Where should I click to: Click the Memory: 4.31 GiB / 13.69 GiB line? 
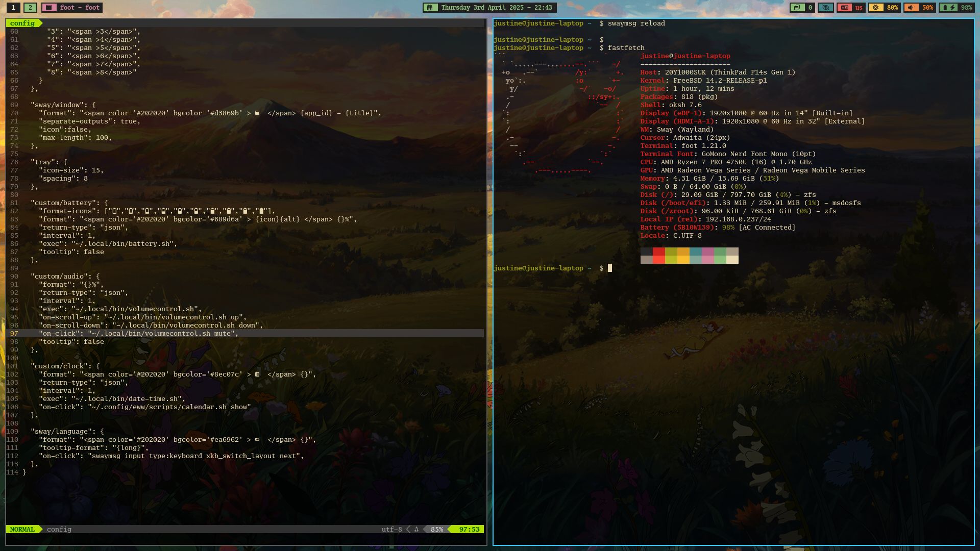pos(710,178)
